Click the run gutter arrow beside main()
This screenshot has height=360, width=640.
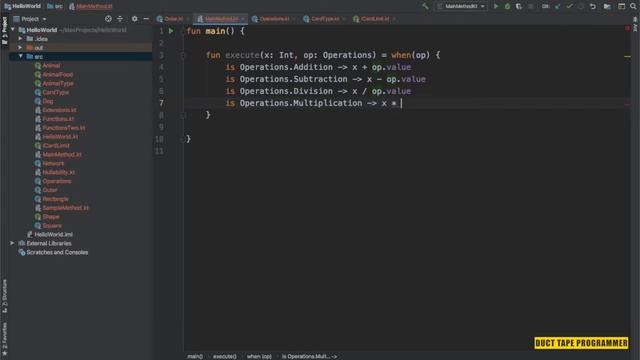click(x=171, y=31)
